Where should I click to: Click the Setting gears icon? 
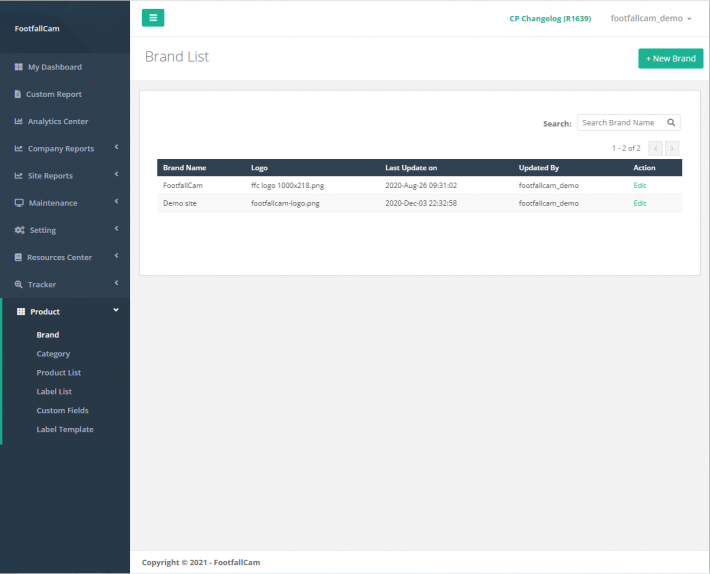tap(19, 230)
